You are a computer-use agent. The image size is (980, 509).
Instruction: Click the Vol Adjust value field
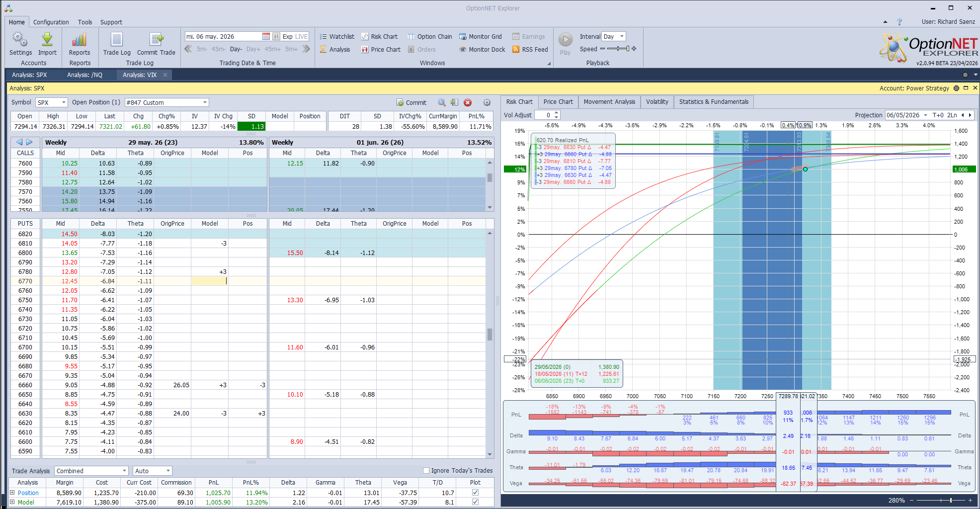coord(544,115)
